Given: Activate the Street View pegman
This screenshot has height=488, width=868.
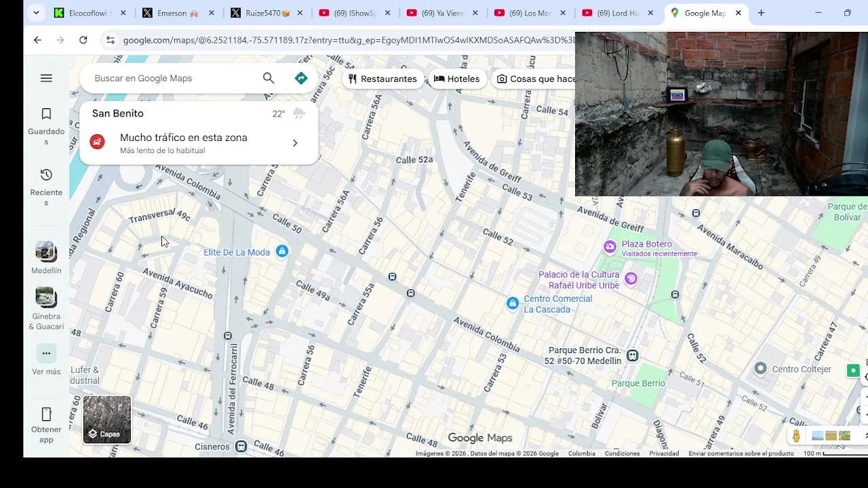Looking at the screenshot, I should [x=796, y=436].
